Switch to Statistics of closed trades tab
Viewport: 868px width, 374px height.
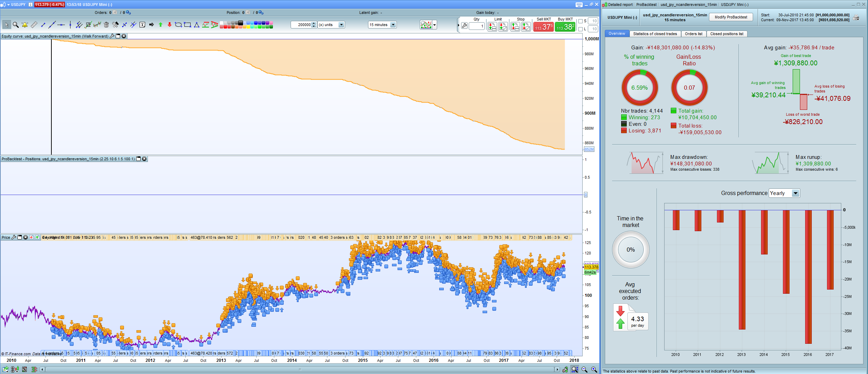[655, 34]
